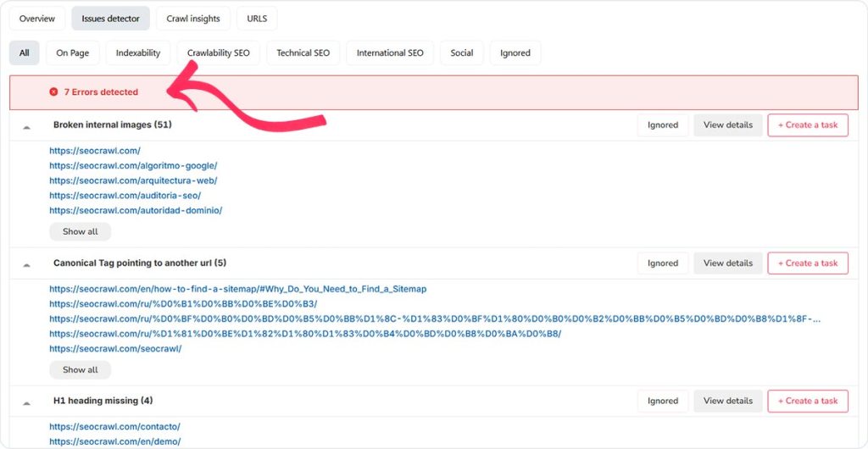Collapse the H1 heading missing section

27,402
